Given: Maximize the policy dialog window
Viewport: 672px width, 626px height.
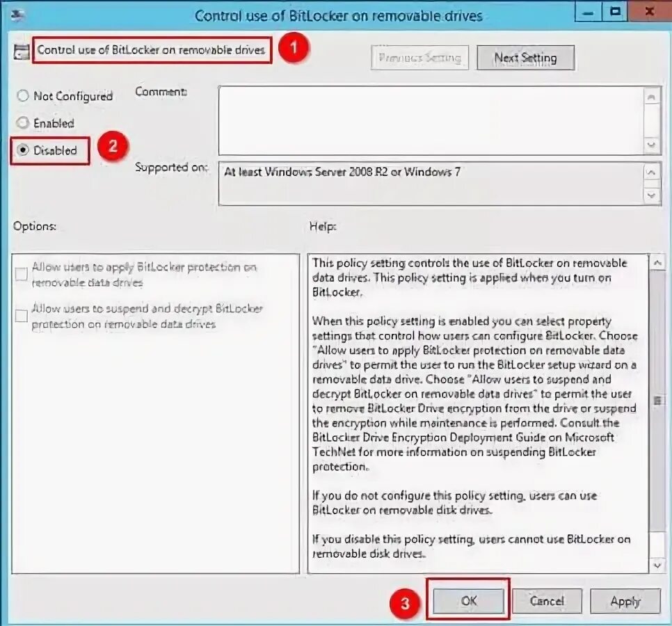Looking at the screenshot, I should point(615,12).
